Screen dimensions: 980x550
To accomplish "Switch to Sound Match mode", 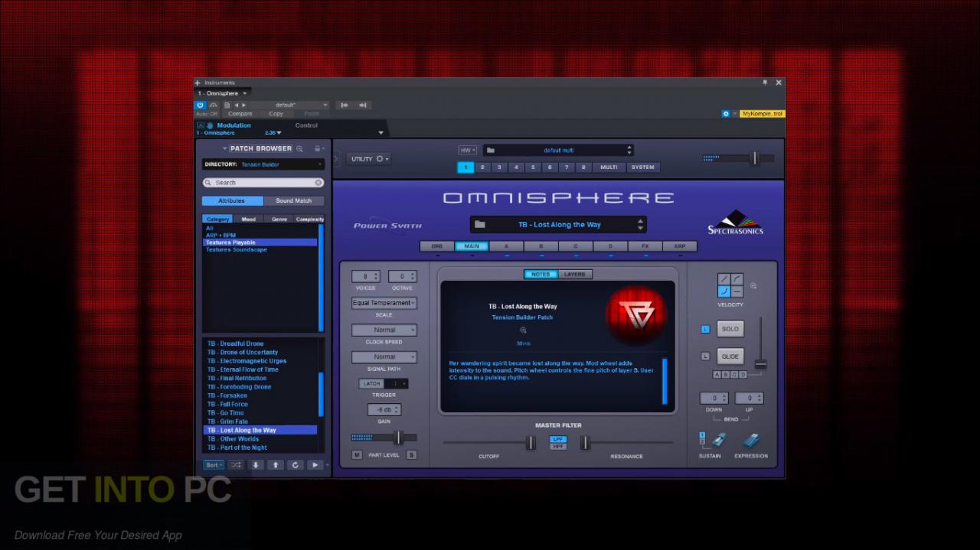I will (294, 200).
